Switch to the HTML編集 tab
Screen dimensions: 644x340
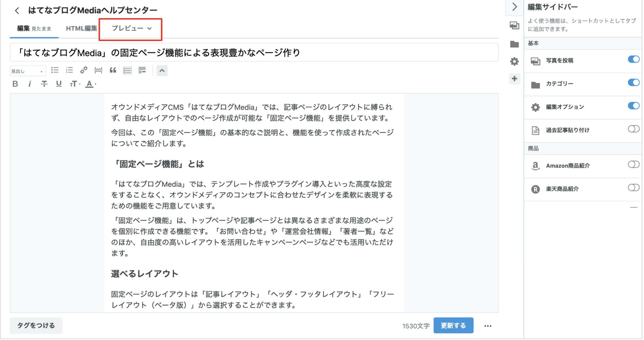[x=81, y=28]
